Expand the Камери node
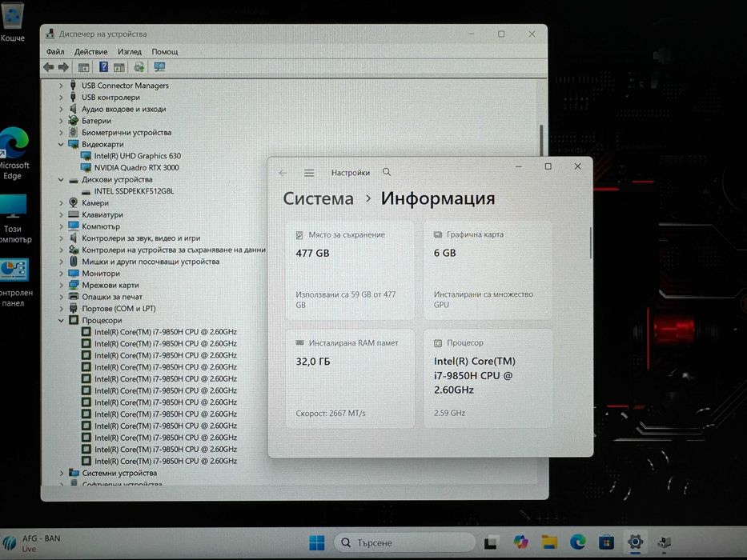The width and height of the screenshot is (747, 560). pos(61,203)
